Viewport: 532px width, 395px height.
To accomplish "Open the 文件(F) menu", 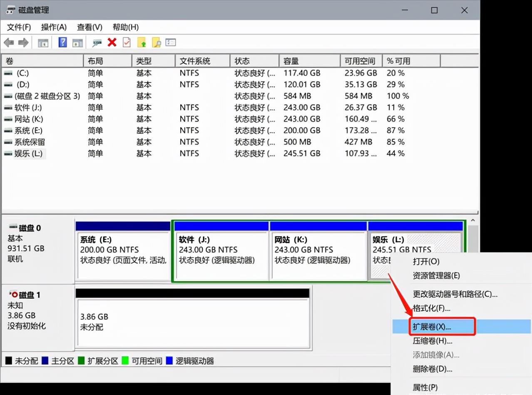I will pos(18,27).
